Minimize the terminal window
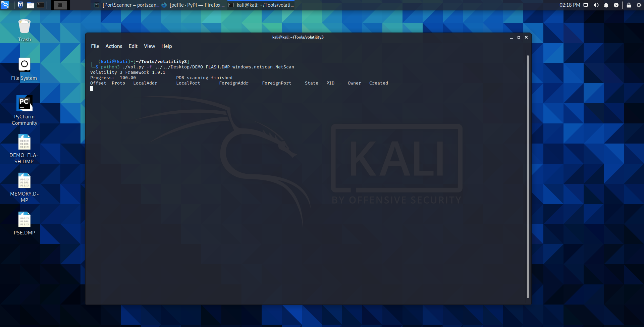644x327 pixels. (512, 37)
